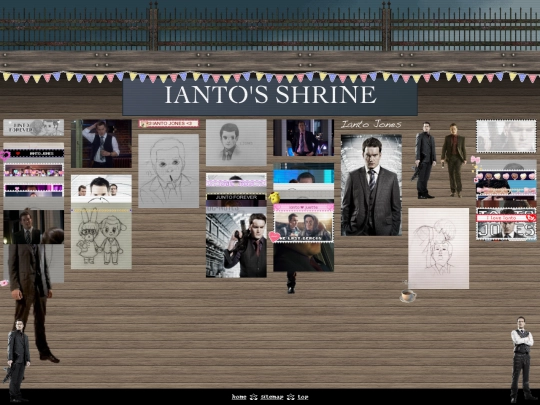Click the star icon between sitemap and top
The image size is (540, 405).
(291, 397)
